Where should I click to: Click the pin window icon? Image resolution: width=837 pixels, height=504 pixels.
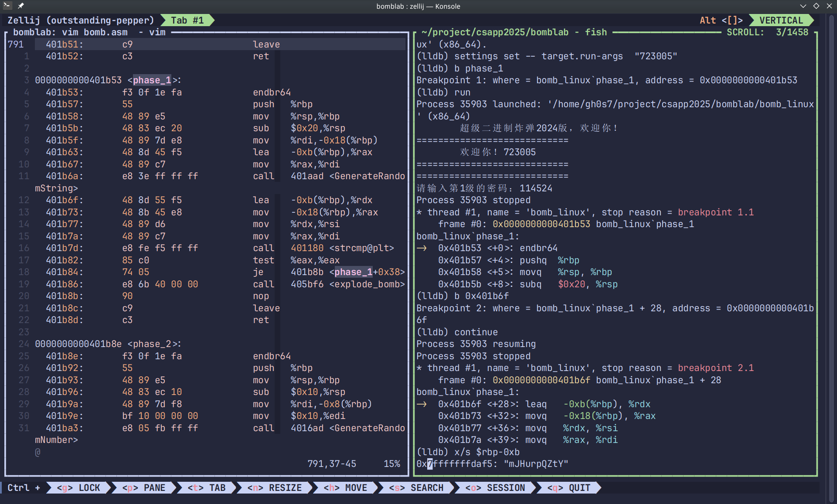point(21,6)
